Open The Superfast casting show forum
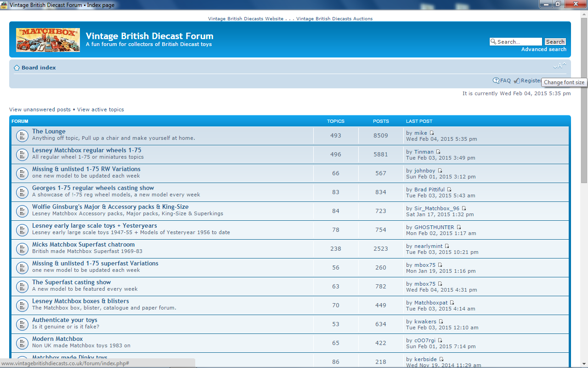The width and height of the screenshot is (588, 368). [72, 282]
